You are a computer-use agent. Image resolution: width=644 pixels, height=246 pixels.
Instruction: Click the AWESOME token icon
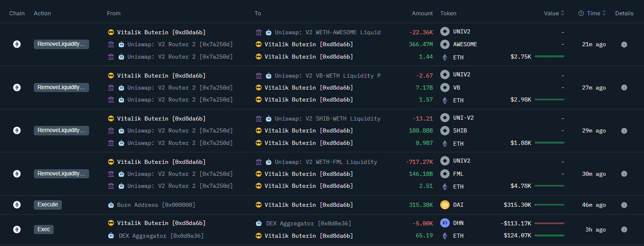point(445,44)
